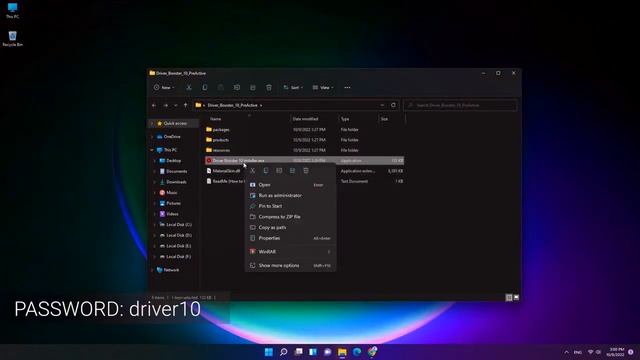Open Pictures in navigation pane
Viewport: 640px width, 360px height.
click(x=173, y=203)
